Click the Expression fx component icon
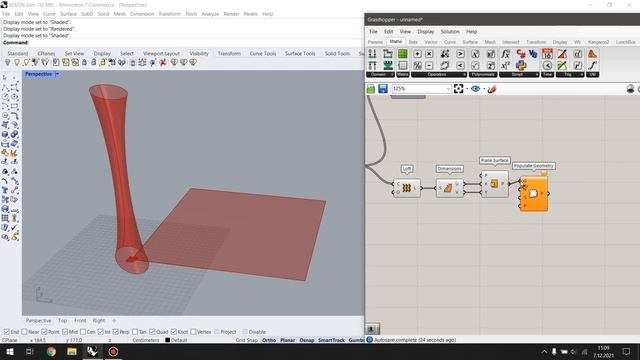 click(505, 53)
